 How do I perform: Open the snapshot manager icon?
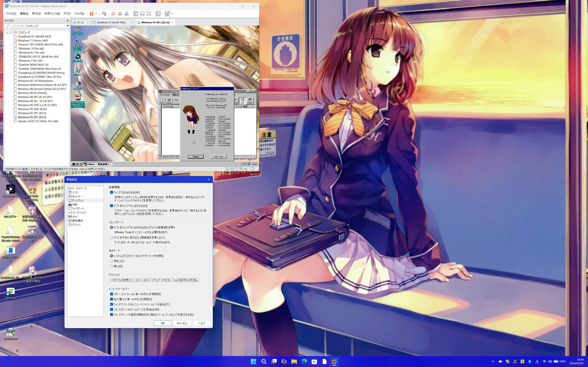pyautogui.click(x=126, y=14)
